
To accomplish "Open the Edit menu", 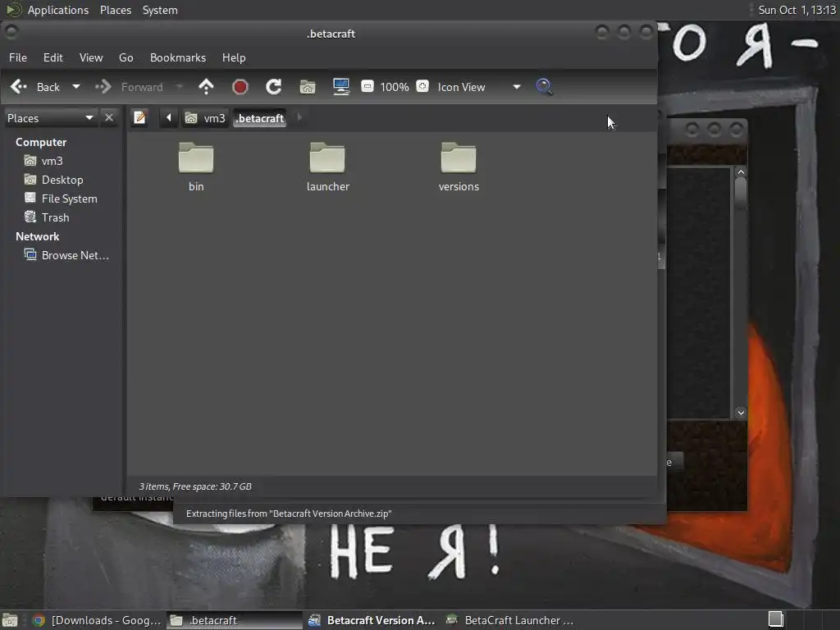I will [x=53, y=57].
